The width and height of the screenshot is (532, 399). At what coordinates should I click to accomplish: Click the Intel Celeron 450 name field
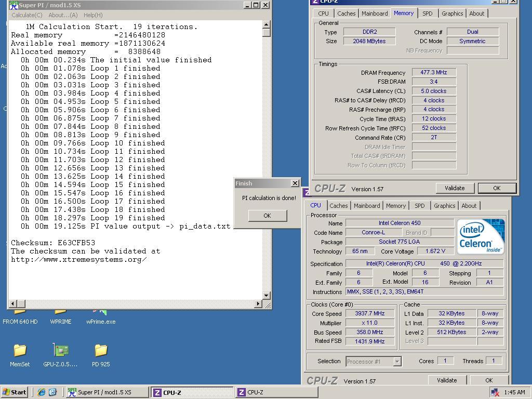tap(400, 223)
